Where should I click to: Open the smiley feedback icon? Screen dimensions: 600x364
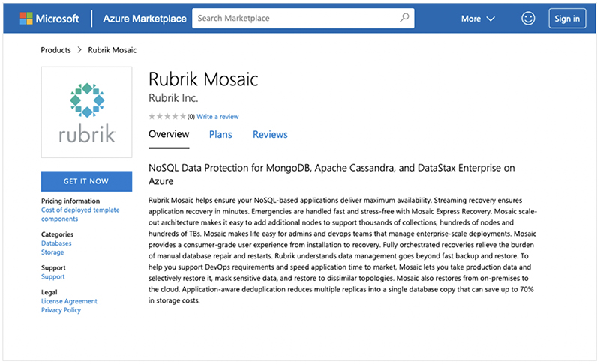pos(528,18)
